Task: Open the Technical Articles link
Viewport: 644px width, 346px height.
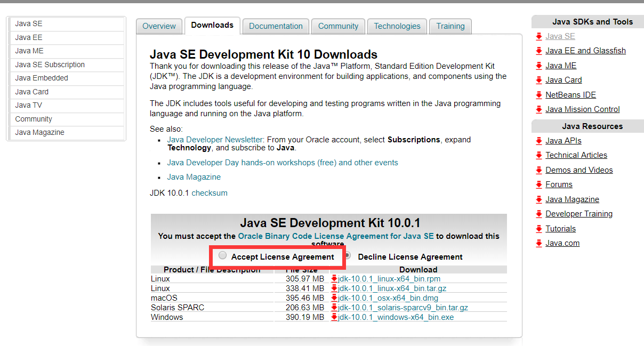Action: pyautogui.click(x=576, y=156)
